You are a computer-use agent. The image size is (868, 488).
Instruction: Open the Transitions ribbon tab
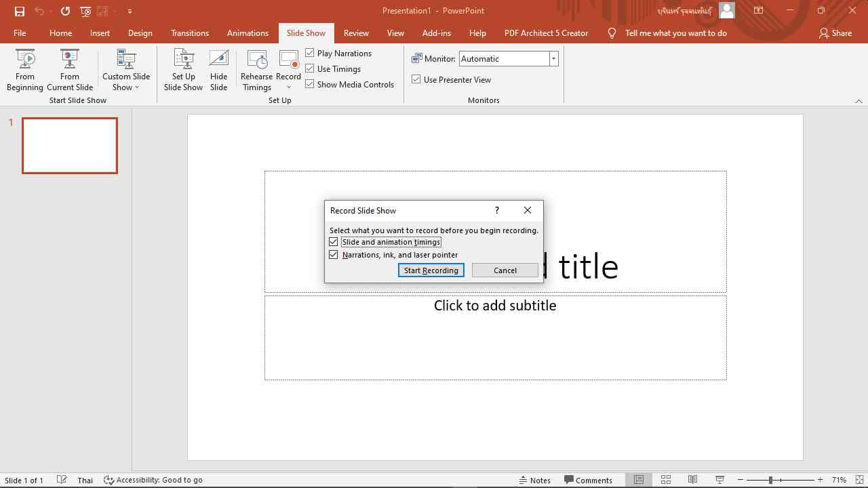(x=190, y=33)
